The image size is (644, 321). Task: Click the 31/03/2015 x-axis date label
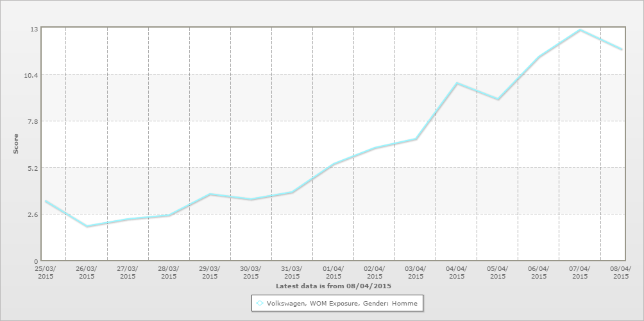tap(292, 272)
